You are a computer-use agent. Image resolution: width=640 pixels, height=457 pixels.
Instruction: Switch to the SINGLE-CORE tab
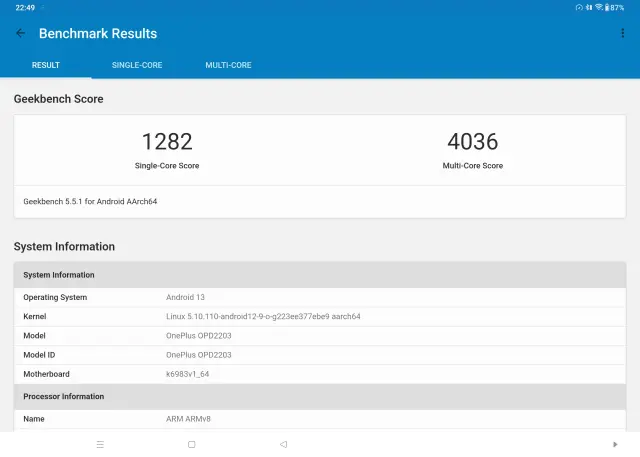pos(136,65)
